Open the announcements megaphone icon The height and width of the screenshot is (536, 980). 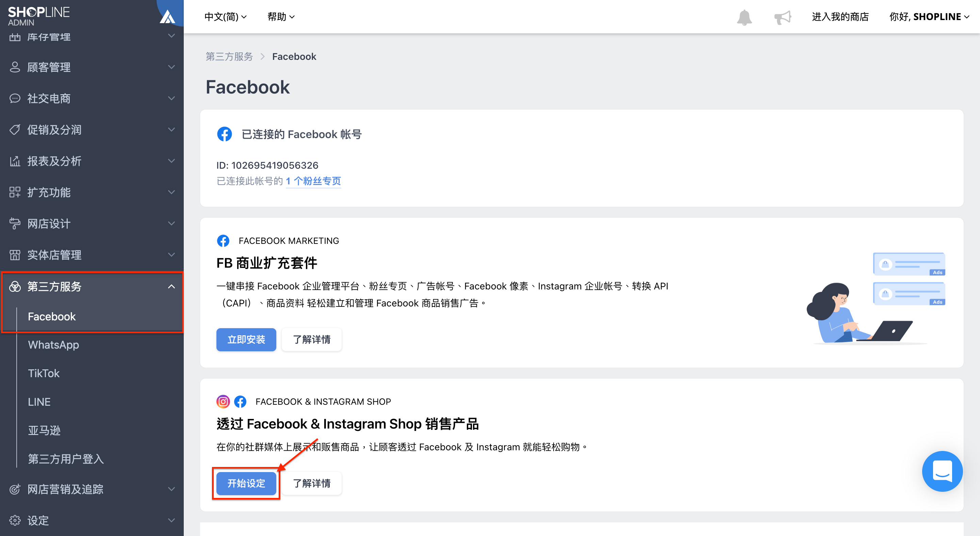(x=782, y=17)
